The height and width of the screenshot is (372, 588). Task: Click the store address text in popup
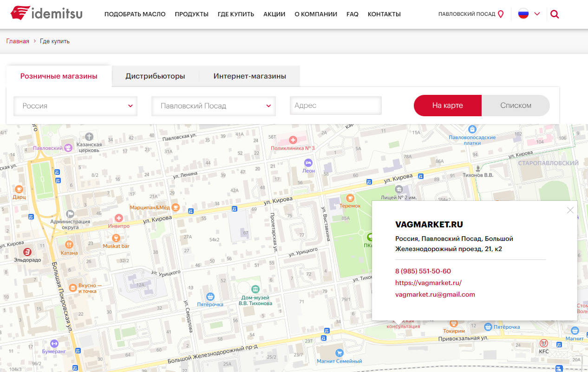coord(454,244)
